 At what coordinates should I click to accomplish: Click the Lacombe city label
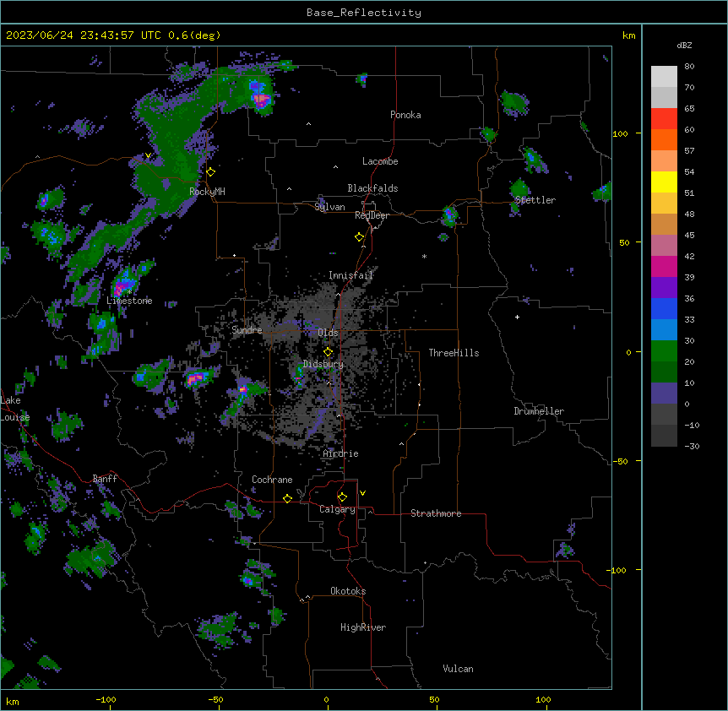pyautogui.click(x=380, y=161)
